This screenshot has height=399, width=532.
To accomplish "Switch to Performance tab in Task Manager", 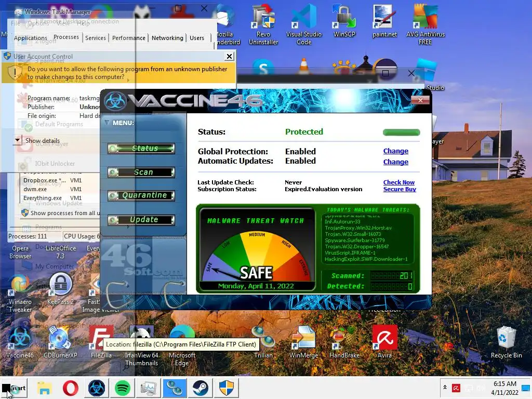I will (129, 38).
